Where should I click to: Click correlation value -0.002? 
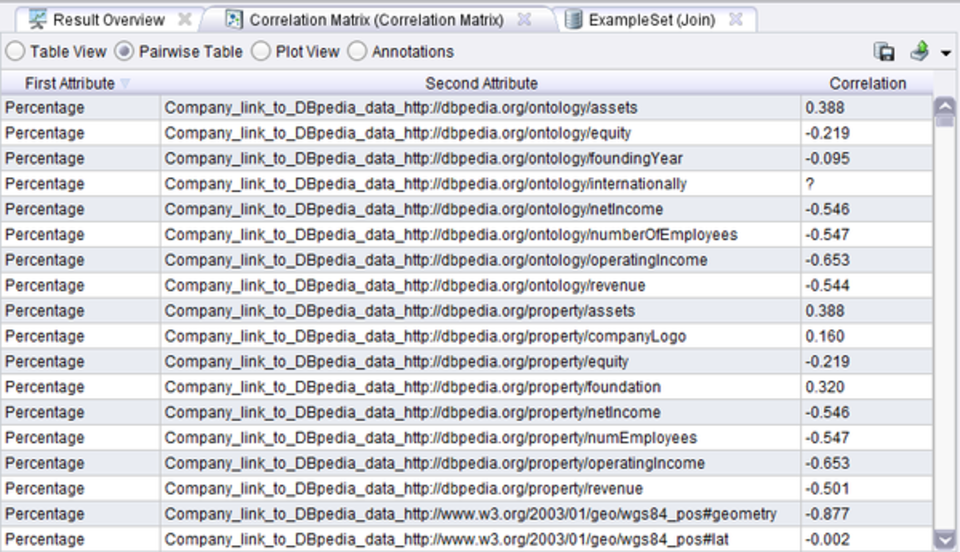[x=827, y=540]
